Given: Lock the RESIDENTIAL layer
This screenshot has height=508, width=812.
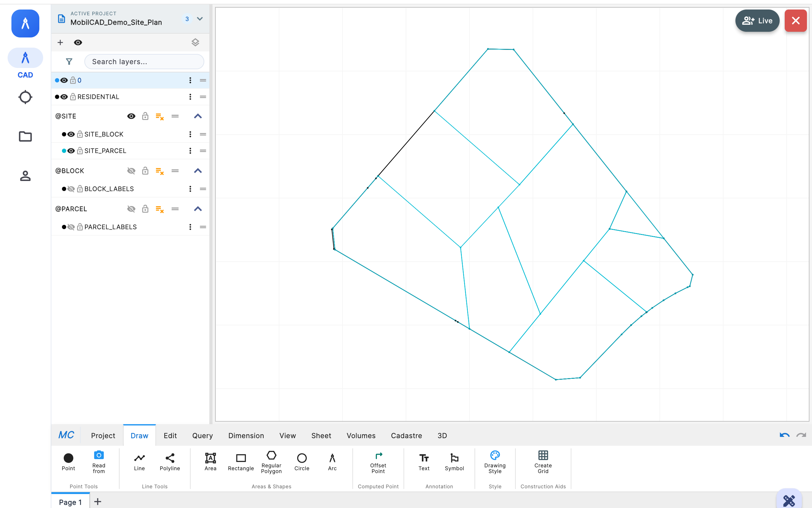Looking at the screenshot, I should coord(73,97).
